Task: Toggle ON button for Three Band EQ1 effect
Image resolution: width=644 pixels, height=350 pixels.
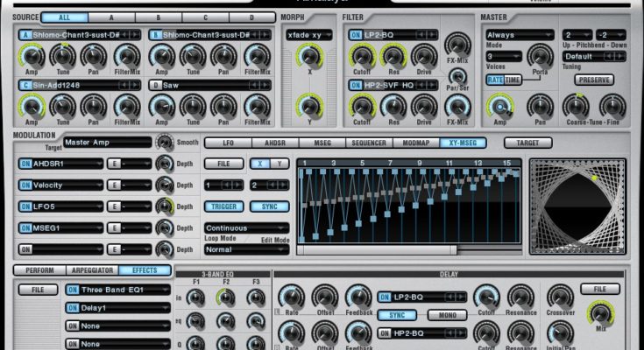Action: 73,290
